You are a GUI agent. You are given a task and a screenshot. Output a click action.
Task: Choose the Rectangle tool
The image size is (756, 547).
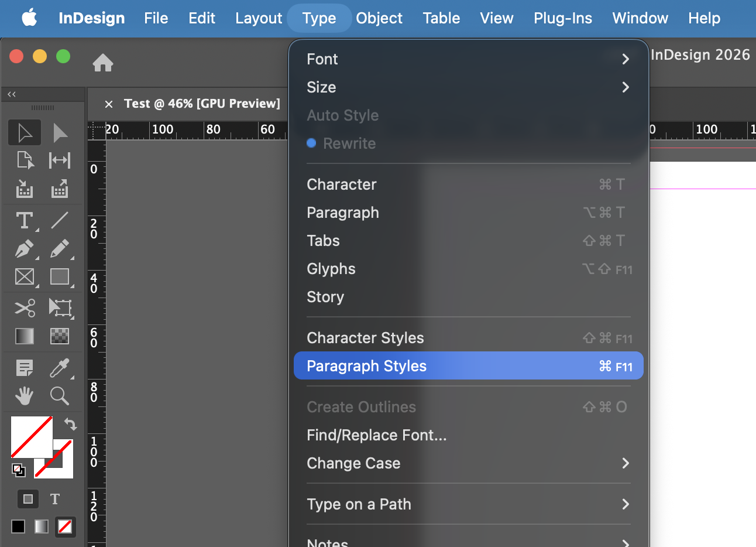(x=60, y=276)
